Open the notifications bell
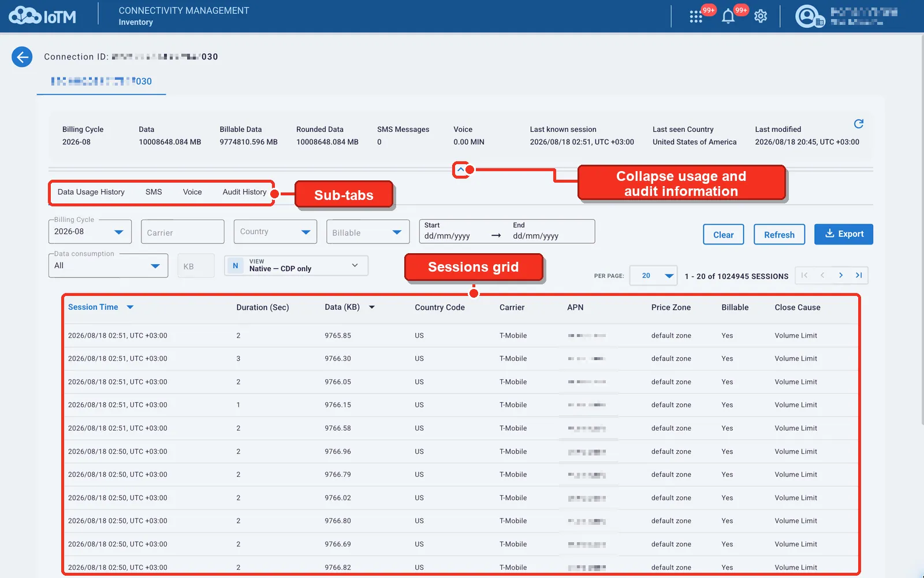 [728, 16]
